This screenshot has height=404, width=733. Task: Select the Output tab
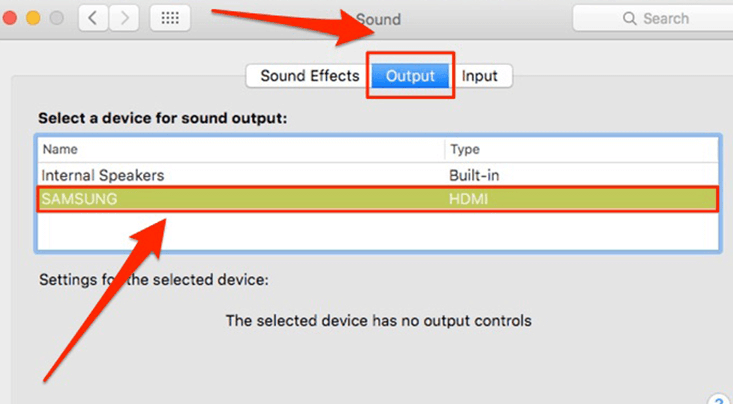(x=410, y=76)
